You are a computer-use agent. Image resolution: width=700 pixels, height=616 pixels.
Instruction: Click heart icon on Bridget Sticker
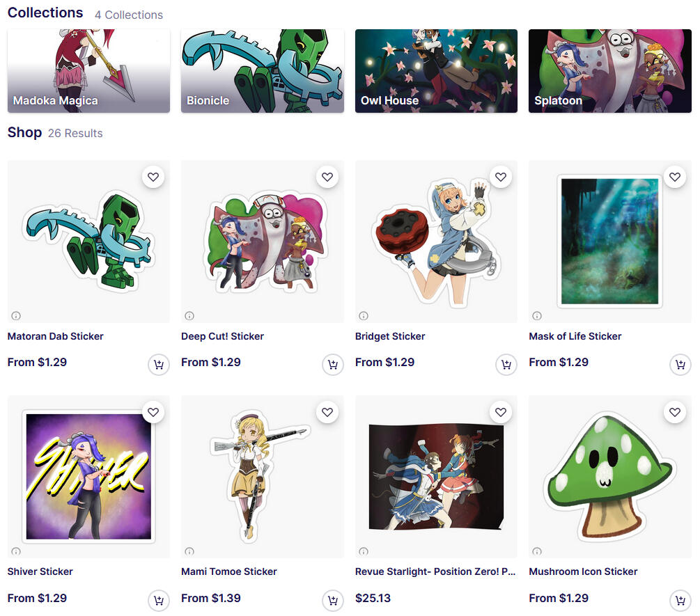[x=501, y=177]
